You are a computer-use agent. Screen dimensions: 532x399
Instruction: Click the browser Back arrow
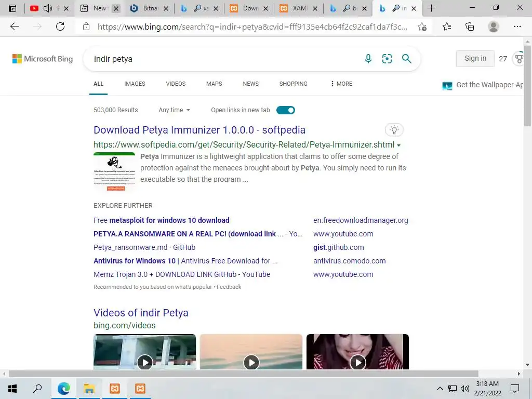click(14, 26)
